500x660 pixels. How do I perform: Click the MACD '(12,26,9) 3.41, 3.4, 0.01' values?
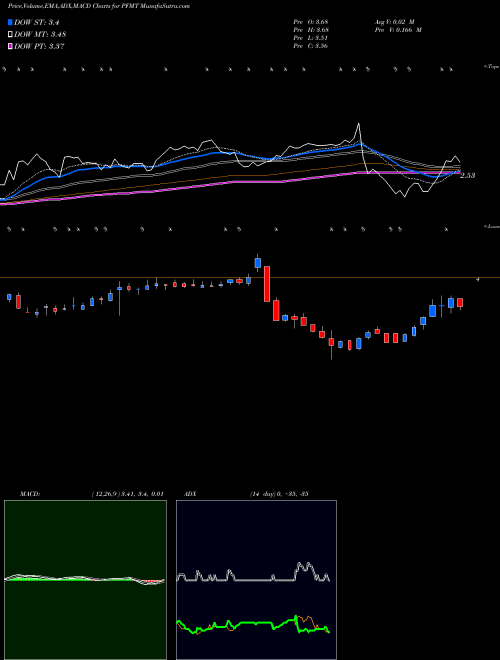click(x=127, y=494)
